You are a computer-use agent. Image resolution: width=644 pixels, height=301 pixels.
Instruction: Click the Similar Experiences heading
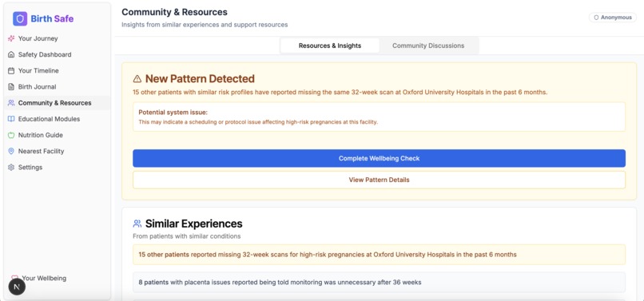[x=194, y=224]
